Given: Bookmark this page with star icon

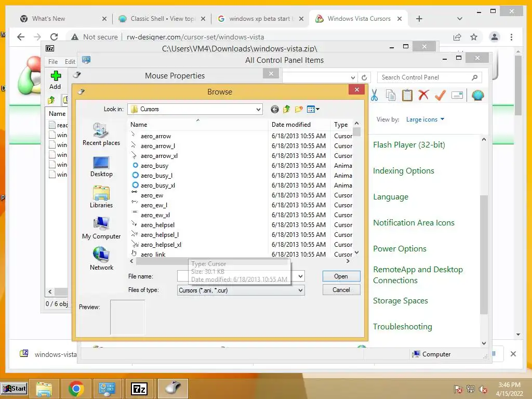Looking at the screenshot, I should point(474,37).
